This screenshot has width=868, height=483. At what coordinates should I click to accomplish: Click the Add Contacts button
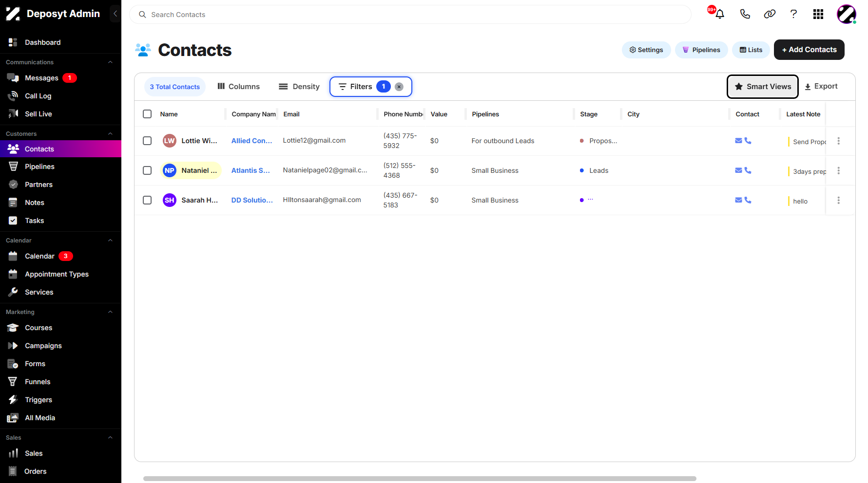809,50
